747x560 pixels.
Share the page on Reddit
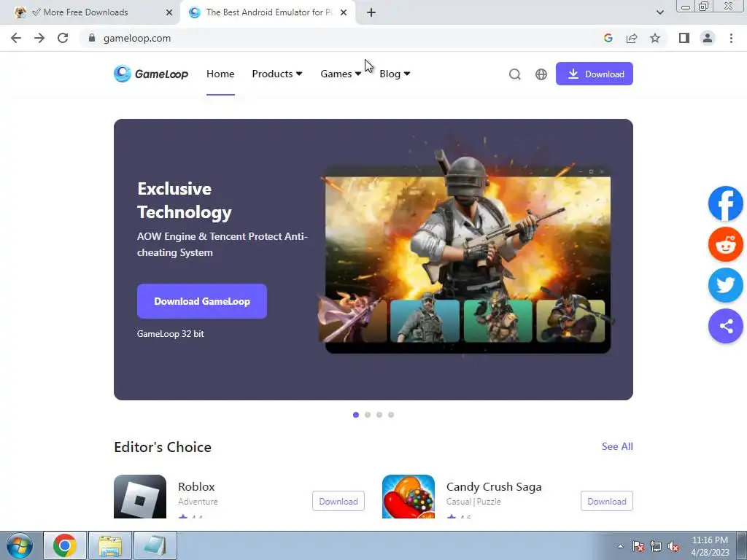click(726, 244)
